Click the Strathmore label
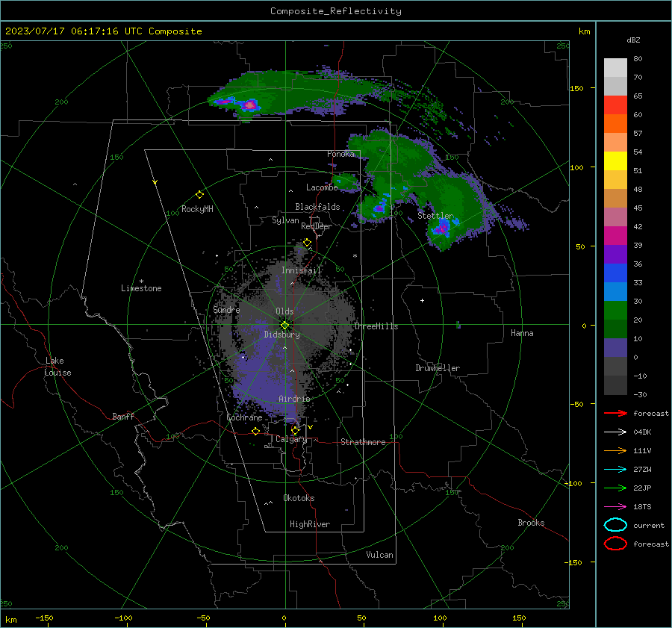This screenshot has height=628, width=672. [363, 442]
